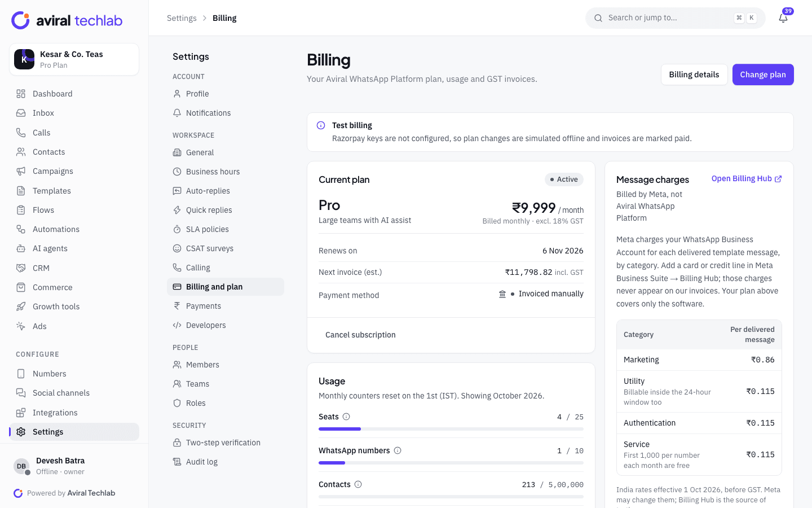The width and height of the screenshot is (812, 508).
Task: Open Audit log settings
Action: (x=226, y=462)
